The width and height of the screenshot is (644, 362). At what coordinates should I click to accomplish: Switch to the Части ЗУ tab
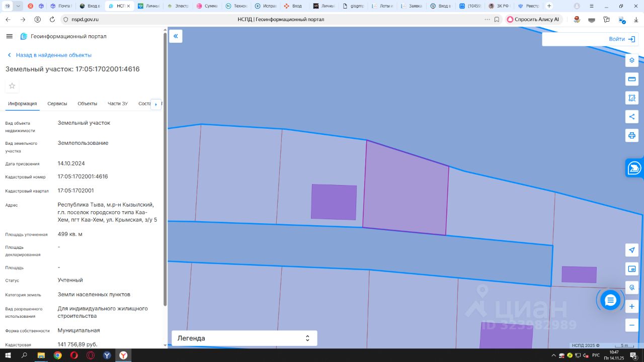point(118,104)
